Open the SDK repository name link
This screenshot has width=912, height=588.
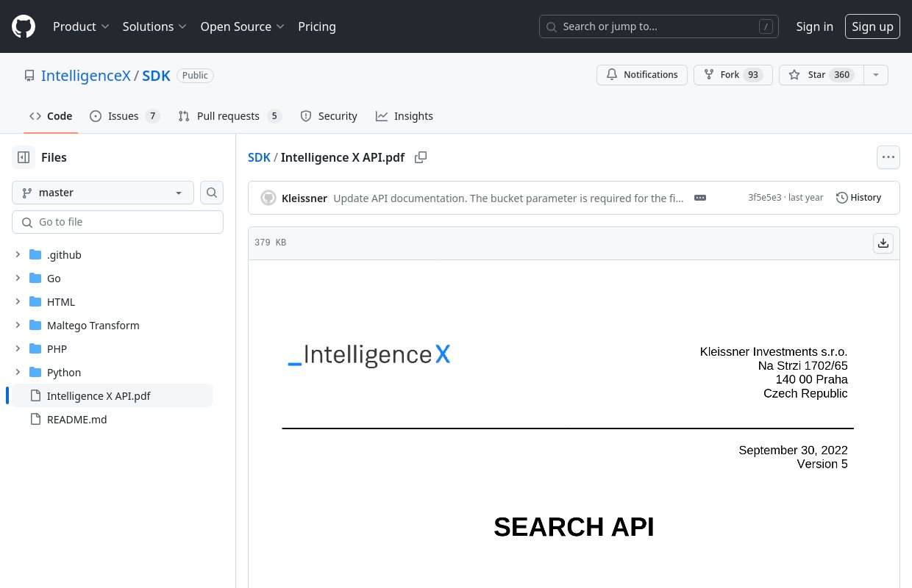[x=156, y=76]
